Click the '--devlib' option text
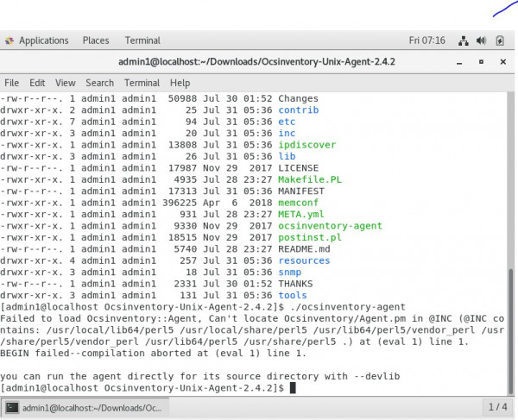Viewport: 518px width, 420px height. [x=377, y=377]
